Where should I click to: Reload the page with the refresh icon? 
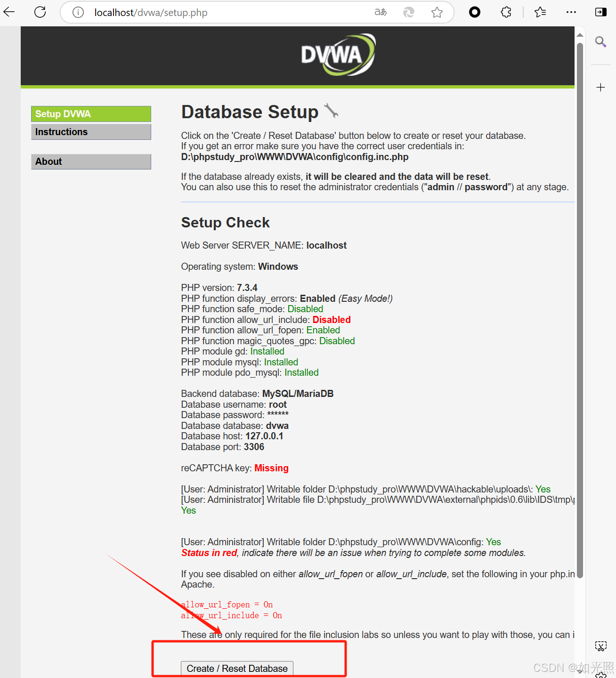[x=40, y=12]
